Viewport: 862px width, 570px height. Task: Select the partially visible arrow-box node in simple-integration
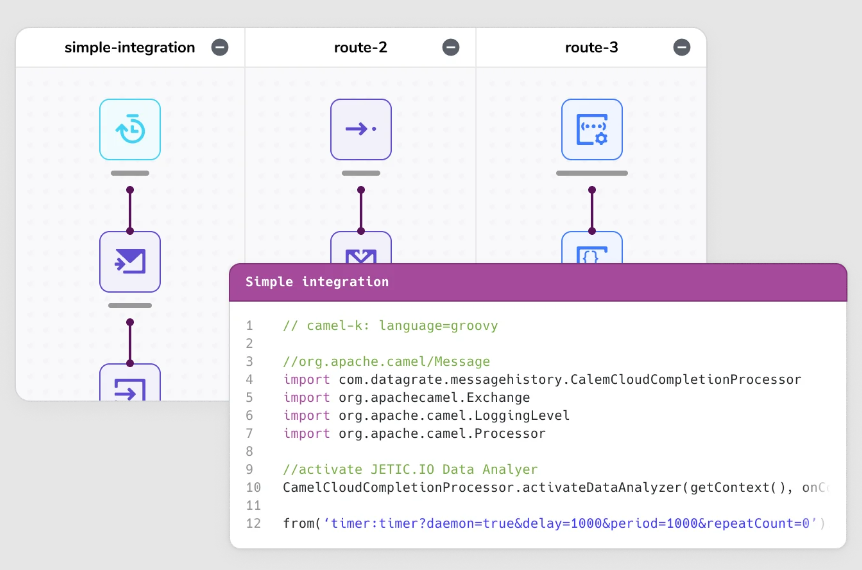(130, 382)
